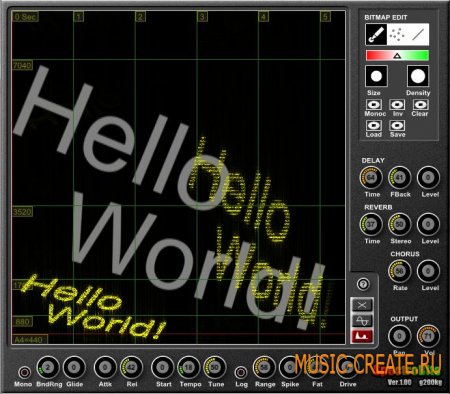Click the red-green color slider

pos(397,55)
